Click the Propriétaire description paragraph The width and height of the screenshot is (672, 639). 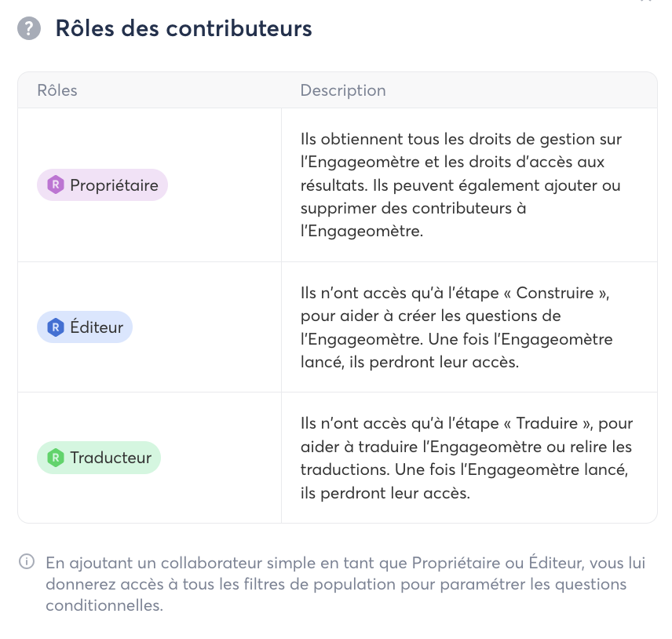tap(461, 185)
